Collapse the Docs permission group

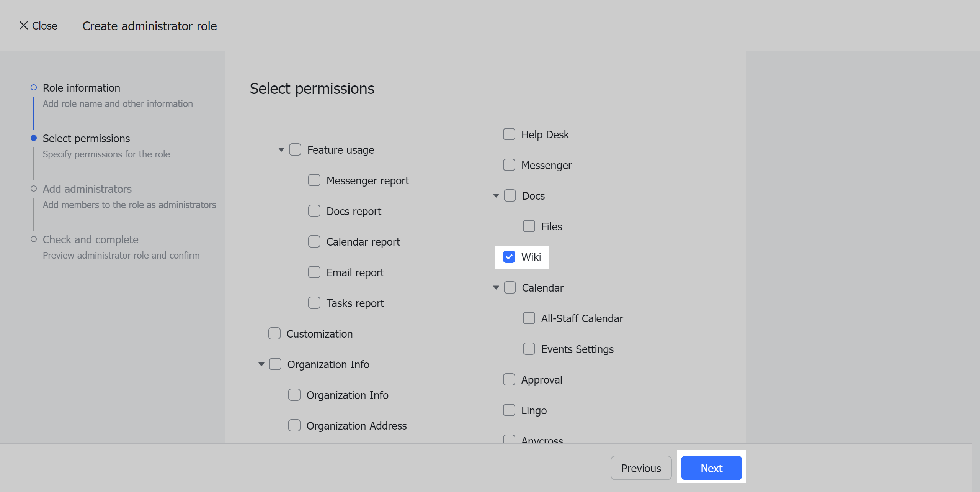click(x=496, y=195)
